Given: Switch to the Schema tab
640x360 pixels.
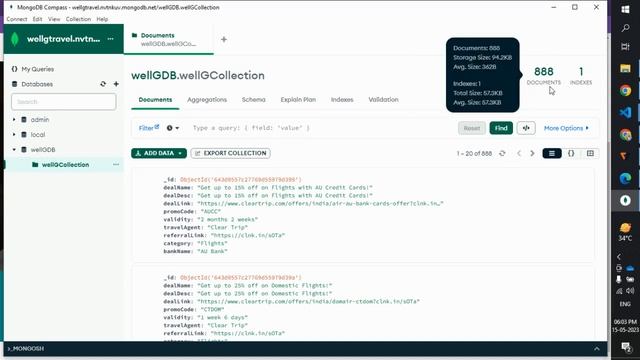Looking at the screenshot, I should click(x=253, y=100).
